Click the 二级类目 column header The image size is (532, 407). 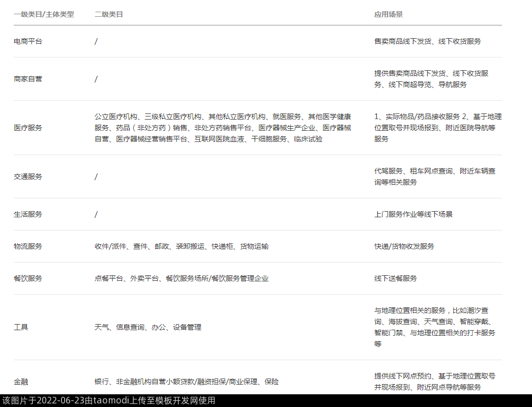109,15
